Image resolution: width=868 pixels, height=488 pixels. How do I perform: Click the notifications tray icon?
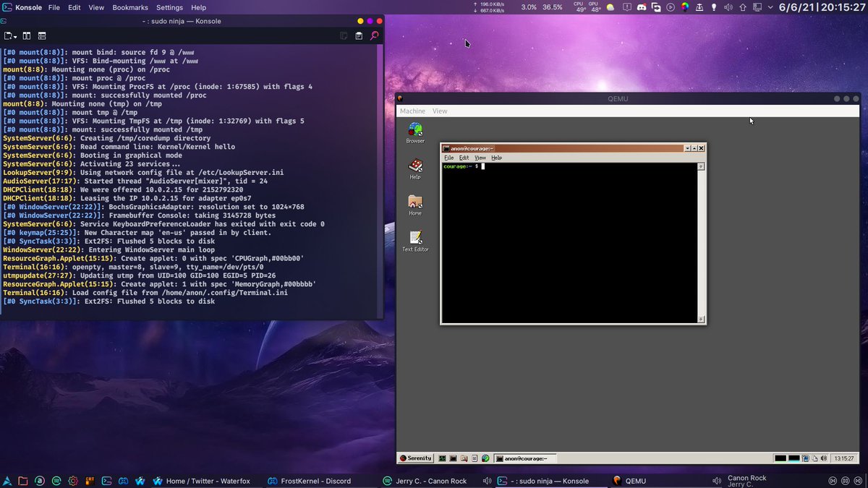tap(627, 7)
